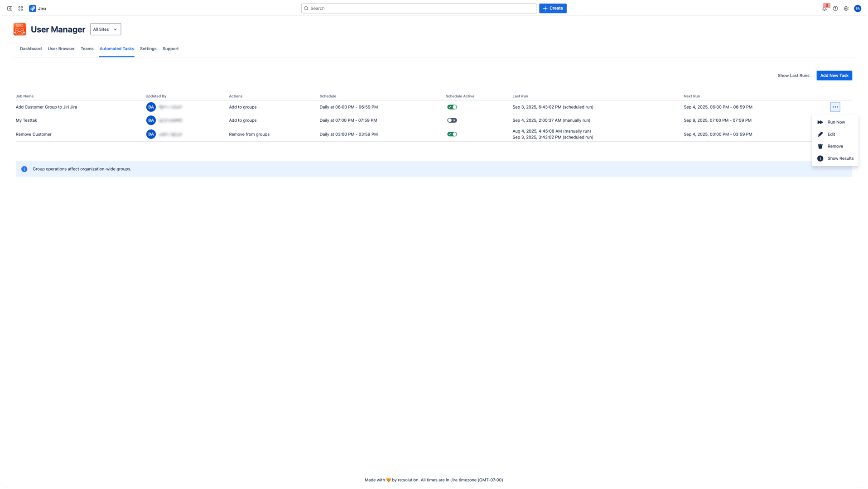Switch to the User Browser tab
This screenshot has width=868, height=489.
[61, 48]
